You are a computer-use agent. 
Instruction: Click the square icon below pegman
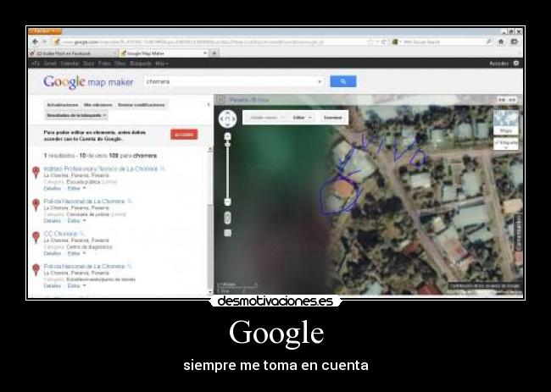click(228, 233)
